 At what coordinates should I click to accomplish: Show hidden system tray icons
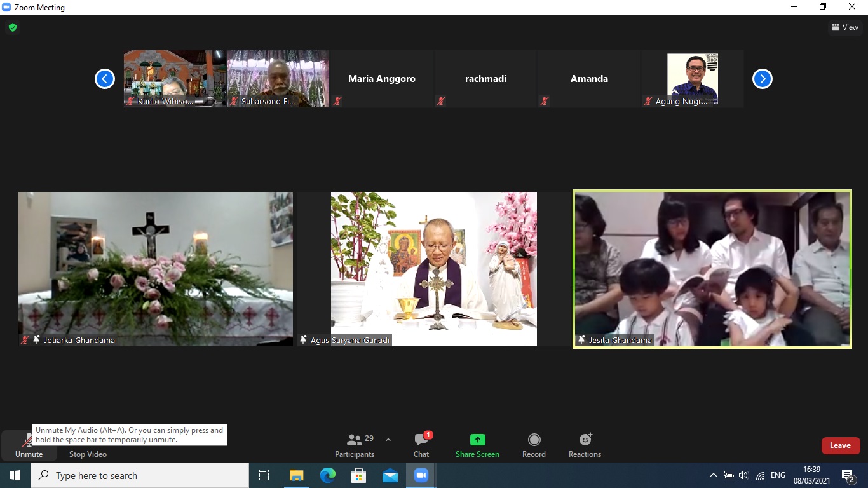coord(713,475)
